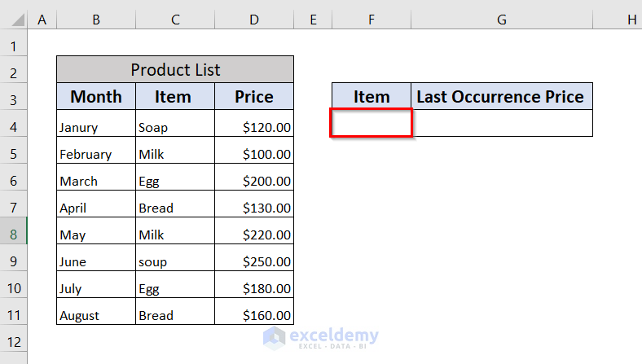Select column F header
The image size is (642, 364).
click(x=372, y=20)
